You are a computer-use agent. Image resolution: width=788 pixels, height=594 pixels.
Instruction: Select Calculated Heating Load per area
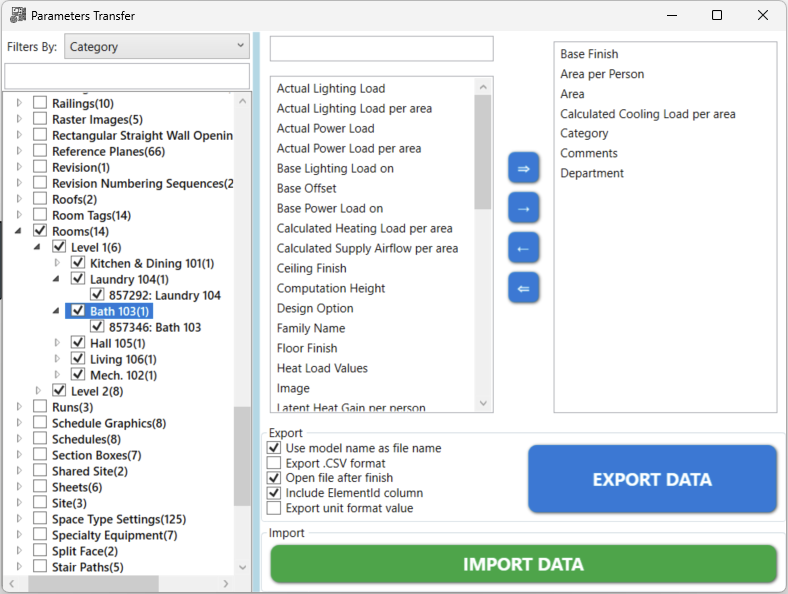pyautogui.click(x=364, y=228)
